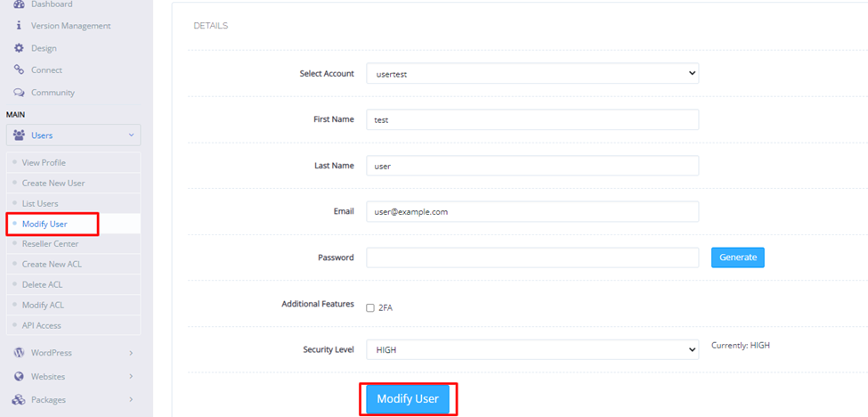The image size is (868, 417).
Task: Collapse the Users menu chevron
Action: (x=131, y=135)
